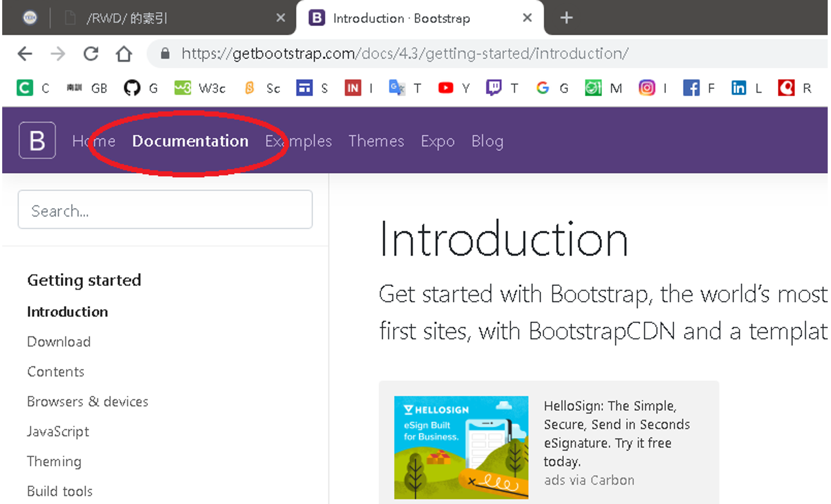Image resolution: width=831 pixels, height=504 pixels.
Task: Click the address bar URL
Action: tap(405, 54)
